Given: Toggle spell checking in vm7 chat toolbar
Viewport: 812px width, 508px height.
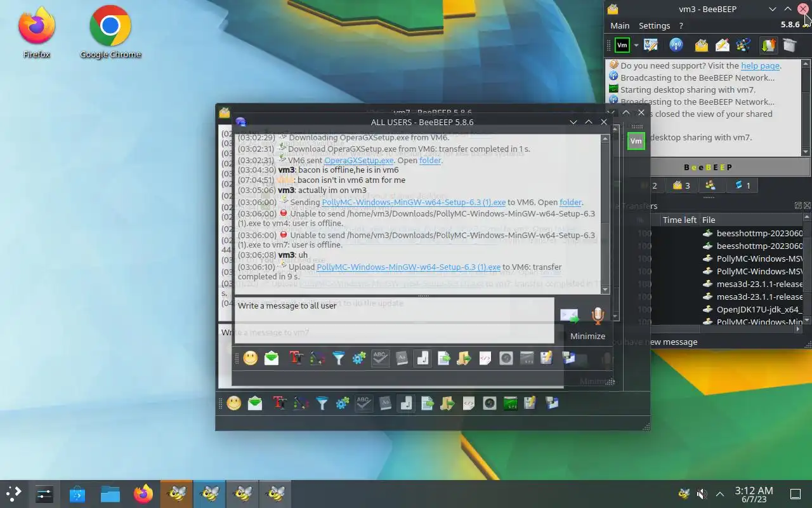Looking at the screenshot, I should (x=363, y=403).
